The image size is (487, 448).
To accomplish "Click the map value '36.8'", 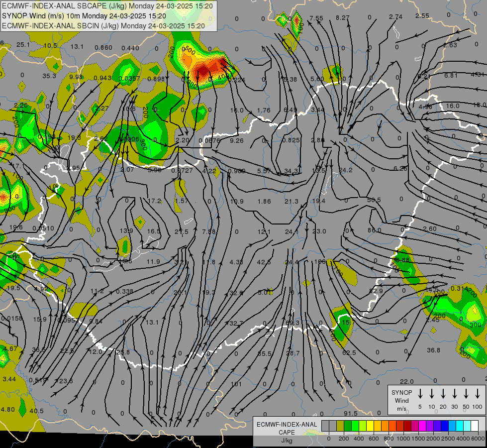I will (x=434, y=350).
